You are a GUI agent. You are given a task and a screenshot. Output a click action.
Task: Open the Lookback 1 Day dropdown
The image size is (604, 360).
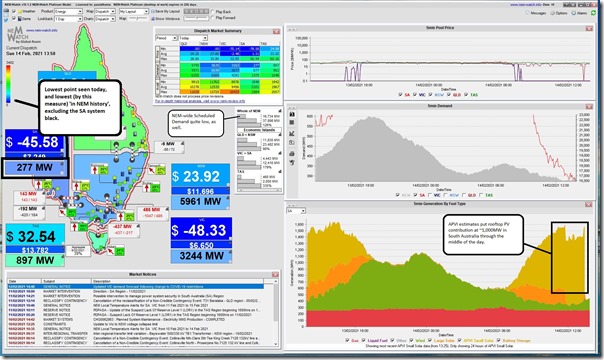coord(68,18)
